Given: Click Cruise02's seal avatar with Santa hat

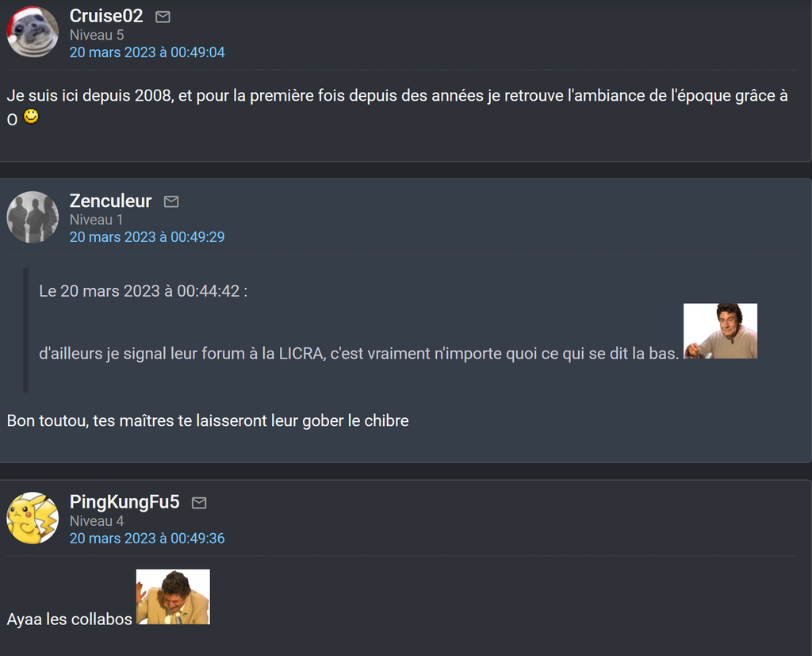Looking at the screenshot, I should pyautogui.click(x=33, y=32).
